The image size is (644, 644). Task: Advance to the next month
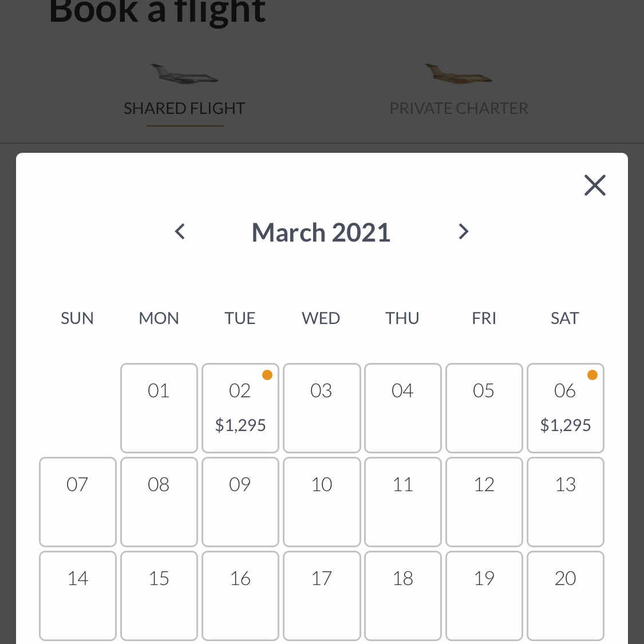click(463, 231)
